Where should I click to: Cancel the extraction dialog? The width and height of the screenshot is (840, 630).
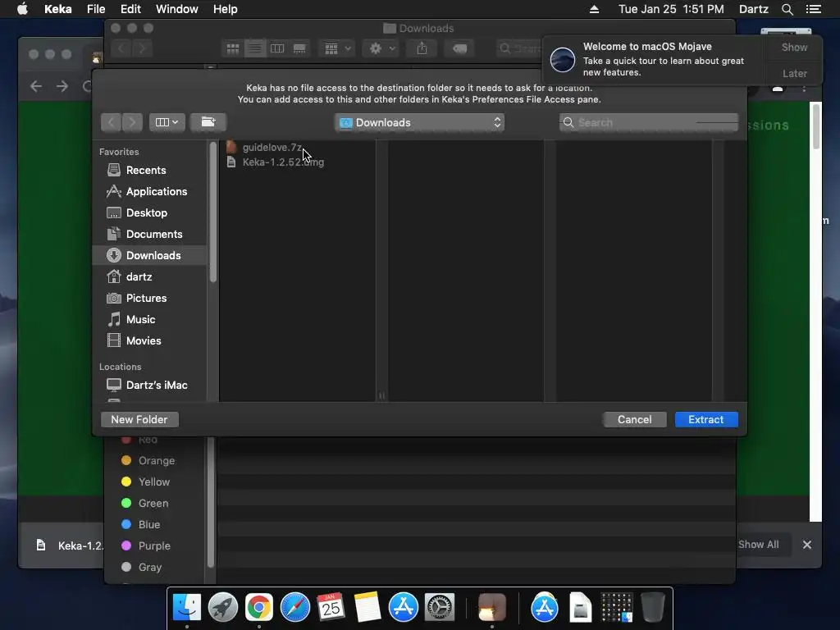(634, 419)
